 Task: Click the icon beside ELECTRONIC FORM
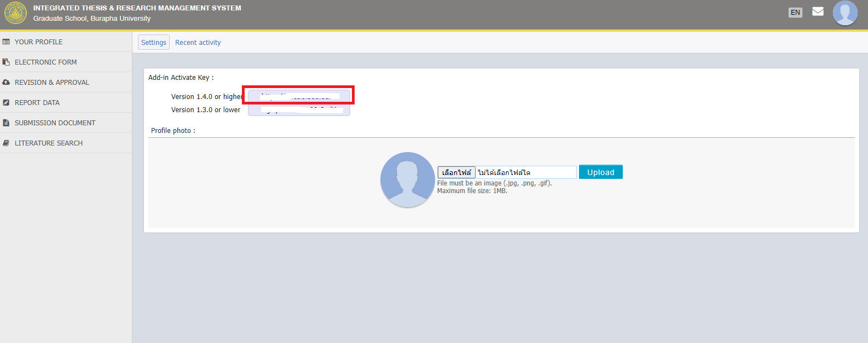click(6, 62)
